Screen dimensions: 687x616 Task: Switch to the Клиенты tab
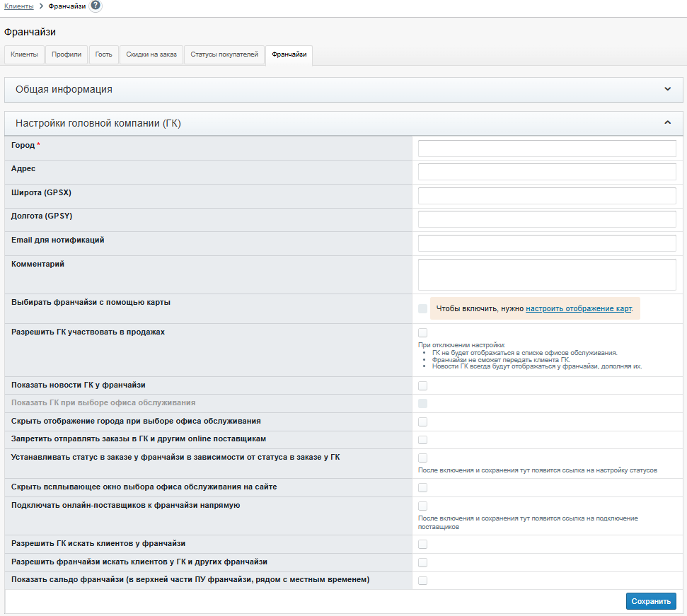click(x=24, y=55)
